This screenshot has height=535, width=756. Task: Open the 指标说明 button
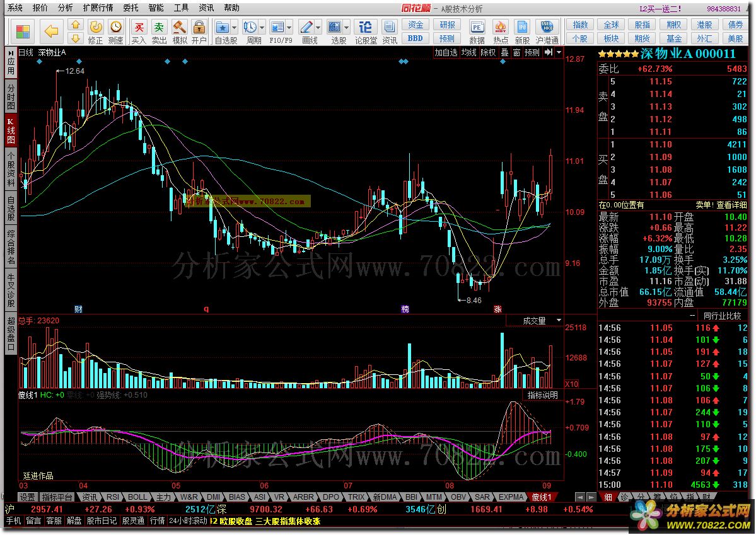[542, 395]
